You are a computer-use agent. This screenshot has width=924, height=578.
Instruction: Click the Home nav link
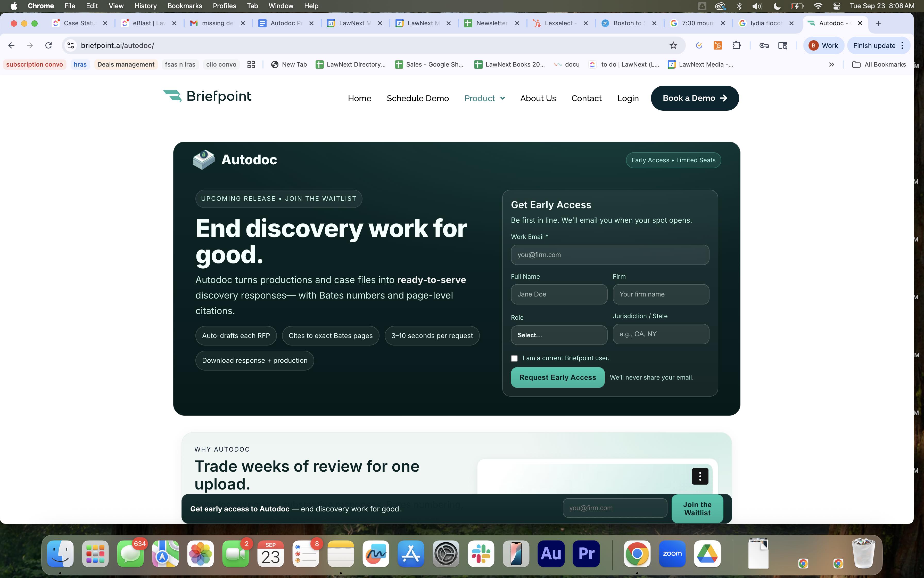(359, 98)
